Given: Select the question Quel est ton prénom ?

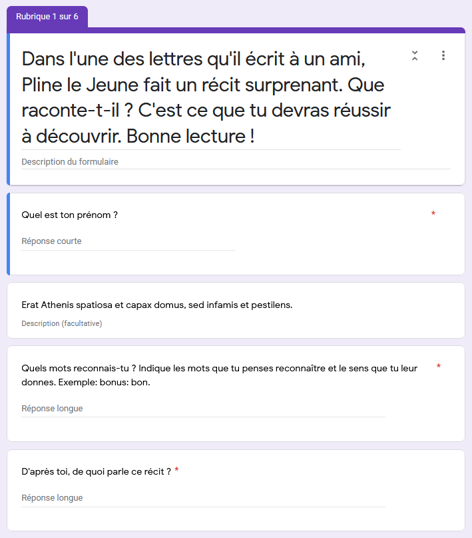Looking at the screenshot, I should point(70,215).
